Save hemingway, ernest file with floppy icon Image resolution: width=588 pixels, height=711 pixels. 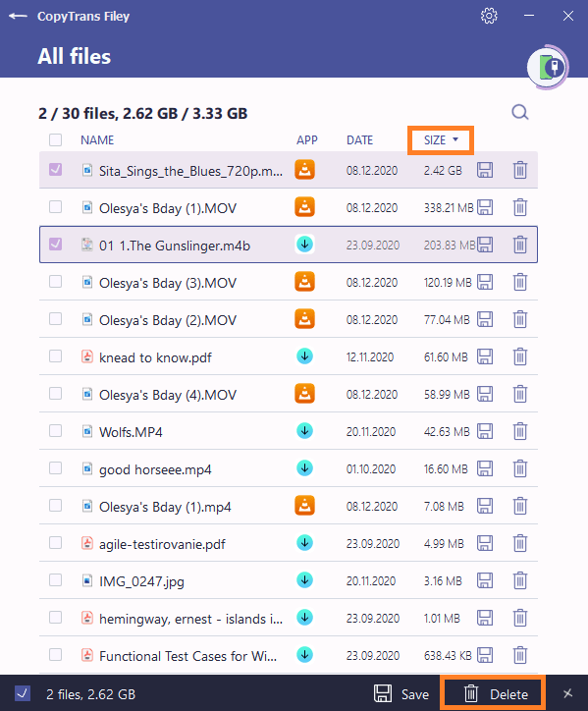[x=485, y=618]
